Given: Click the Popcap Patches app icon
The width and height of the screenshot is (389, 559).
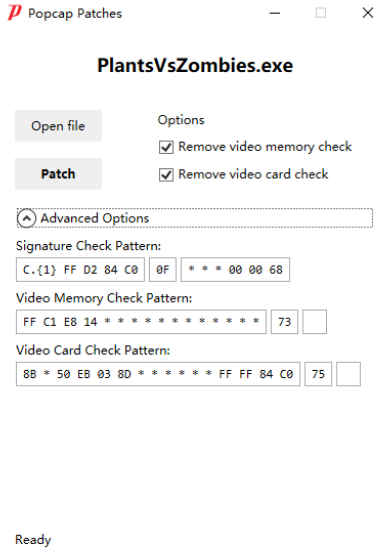Looking at the screenshot, I should (15, 13).
